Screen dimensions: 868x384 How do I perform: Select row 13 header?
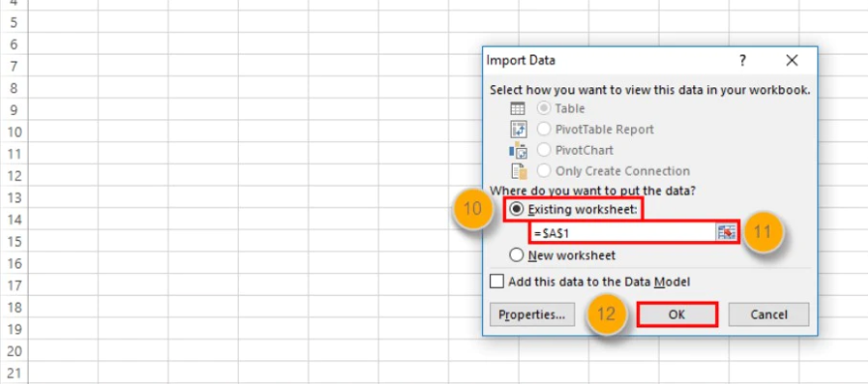click(x=14, y=197)
